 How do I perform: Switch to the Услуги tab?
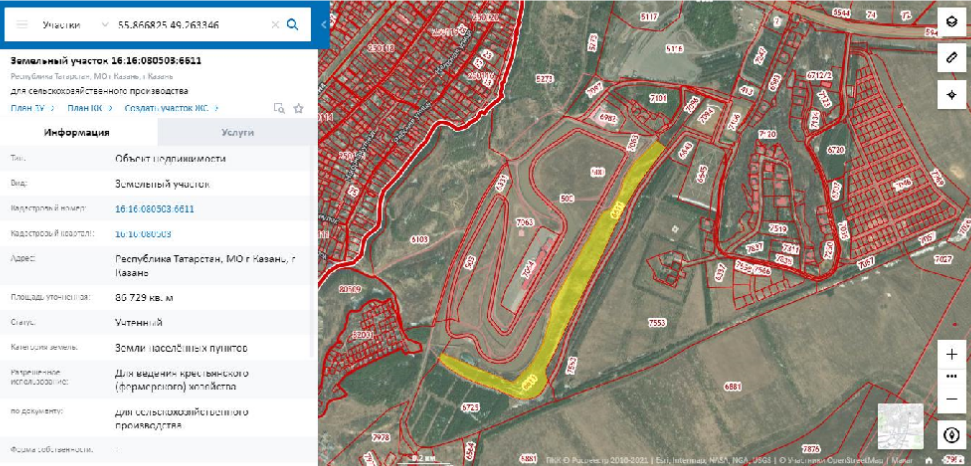[x=237, y=132]
